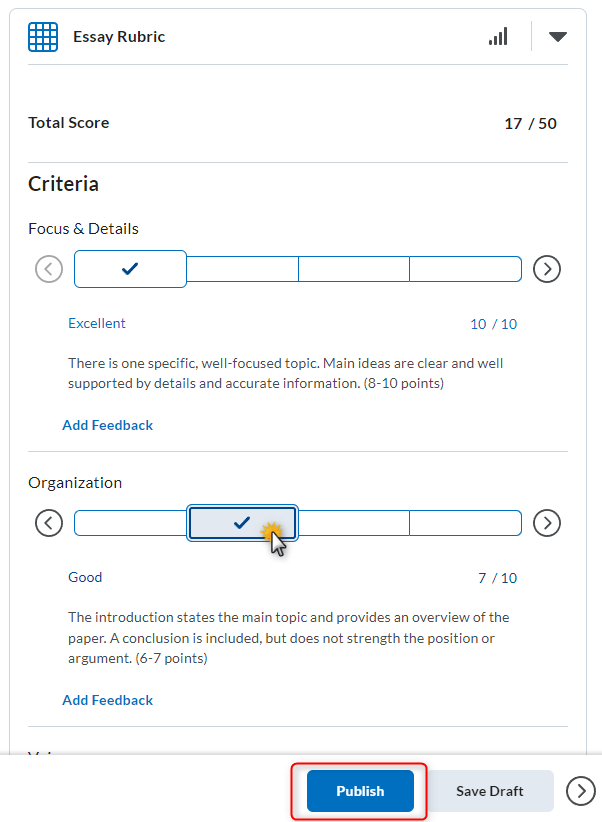Click the Criteria heading
Image resolution: width=602 pixels, height=822 pixels.
[63, 183]
